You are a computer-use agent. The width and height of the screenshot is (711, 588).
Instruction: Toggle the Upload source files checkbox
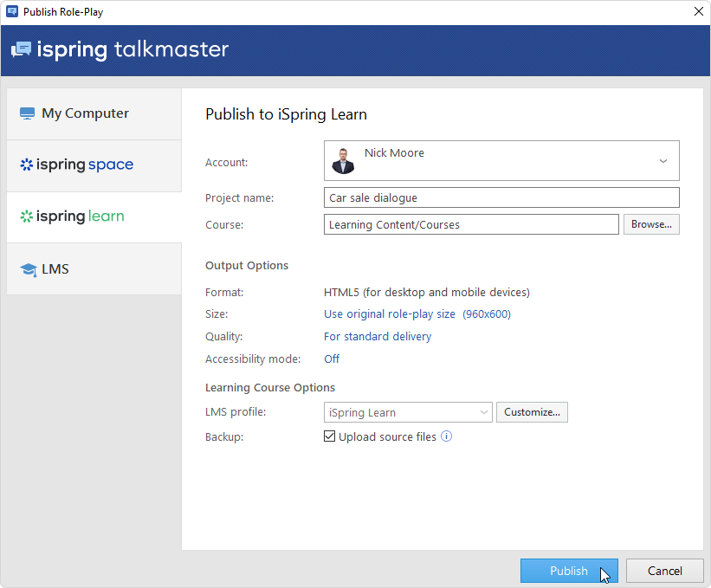[329, 436]
